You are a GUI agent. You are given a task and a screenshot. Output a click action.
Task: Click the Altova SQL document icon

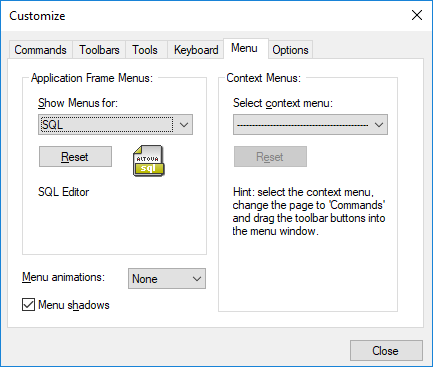coord(149,161)
